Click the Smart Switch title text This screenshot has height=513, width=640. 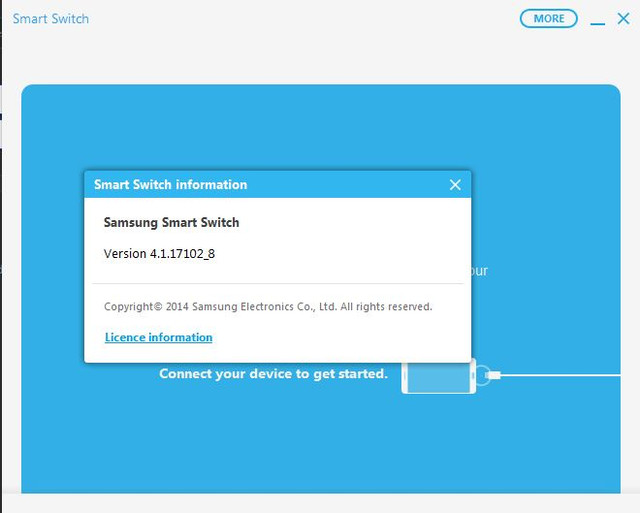(x=51, y=19)
